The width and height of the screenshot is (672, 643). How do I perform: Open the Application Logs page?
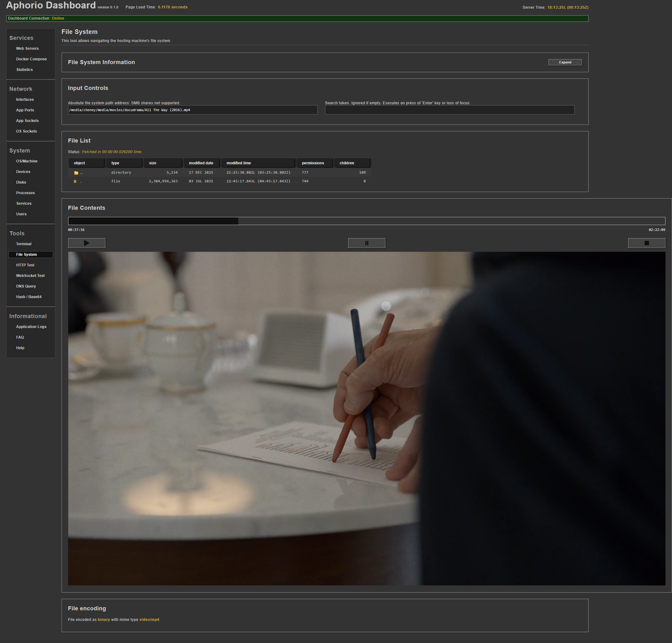click(31, 327)
